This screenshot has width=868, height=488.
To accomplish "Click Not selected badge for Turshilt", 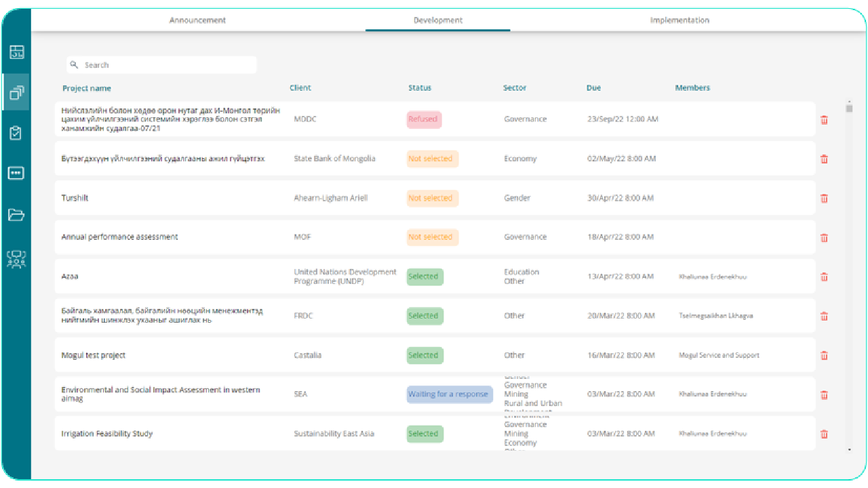I will [433, 198].
